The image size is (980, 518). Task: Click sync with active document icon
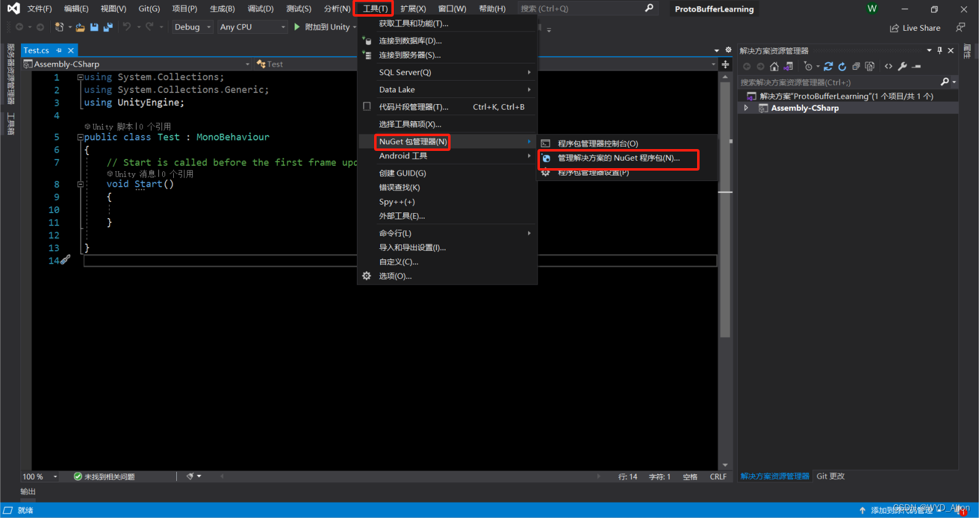(x=828, y=67)
